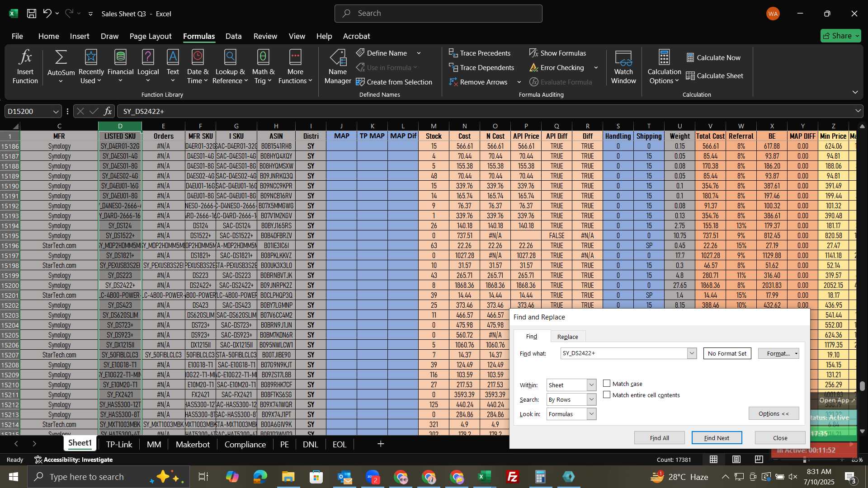This screenshot has width=868, height=488.
Task: Add a new sheet with plus button
Action: [x=381, y=444]
